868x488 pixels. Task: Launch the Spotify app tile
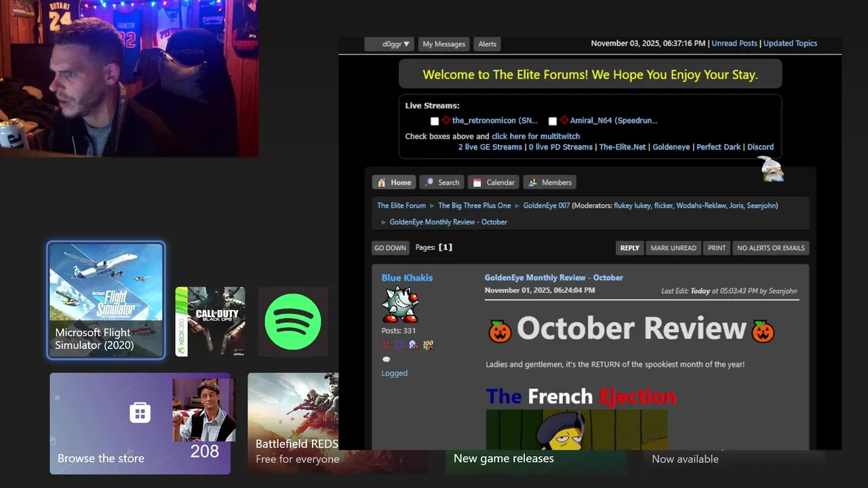coord(293,321)
